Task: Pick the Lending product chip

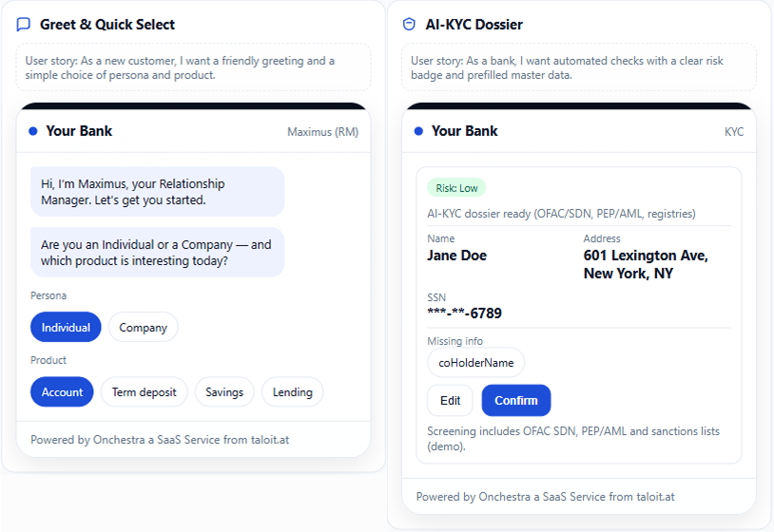Action: pos(293,391)
